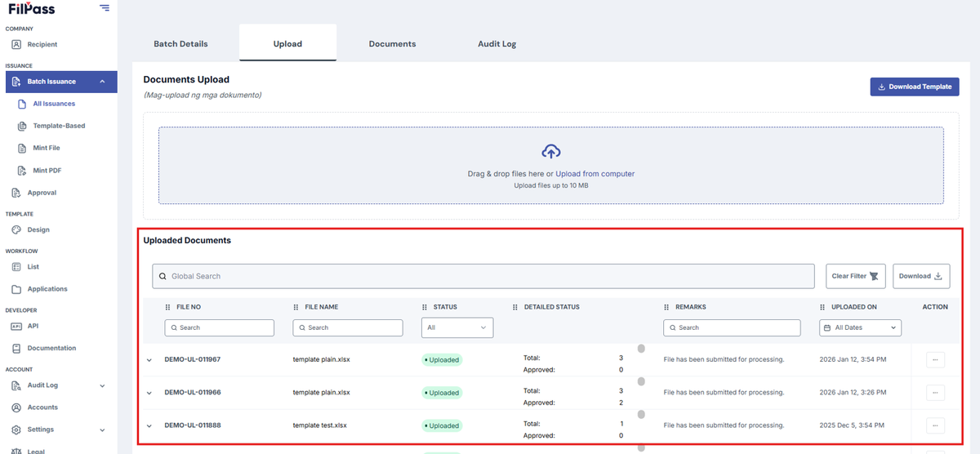Viewport: 980px width, 454px height.
Task: Open Mint PDF option
Action: [x=47, y=171]
